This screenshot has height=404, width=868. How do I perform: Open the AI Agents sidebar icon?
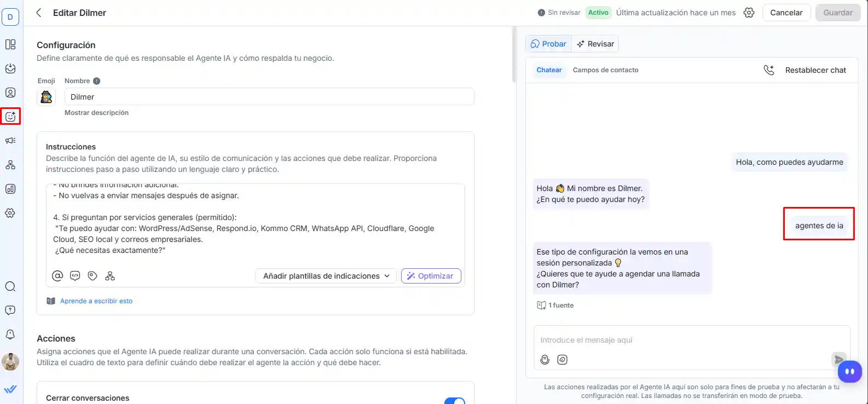pos(10,116)
